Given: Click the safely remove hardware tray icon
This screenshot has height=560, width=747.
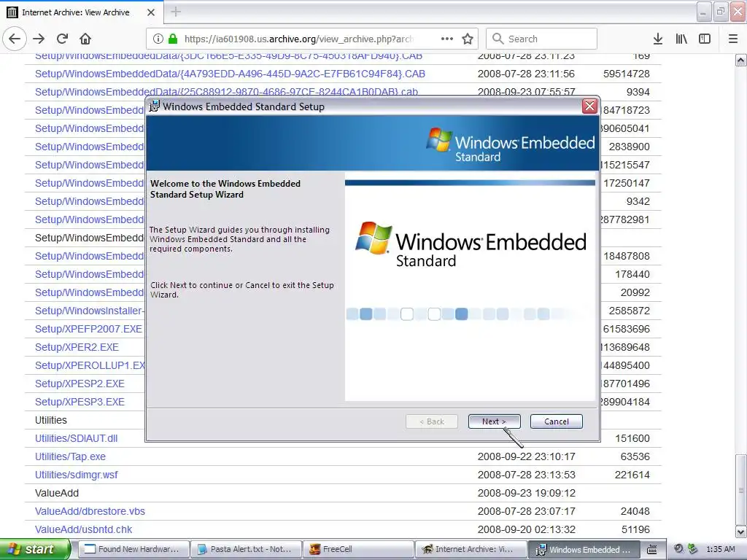Looking at the screenshot, I should [692, 549].
